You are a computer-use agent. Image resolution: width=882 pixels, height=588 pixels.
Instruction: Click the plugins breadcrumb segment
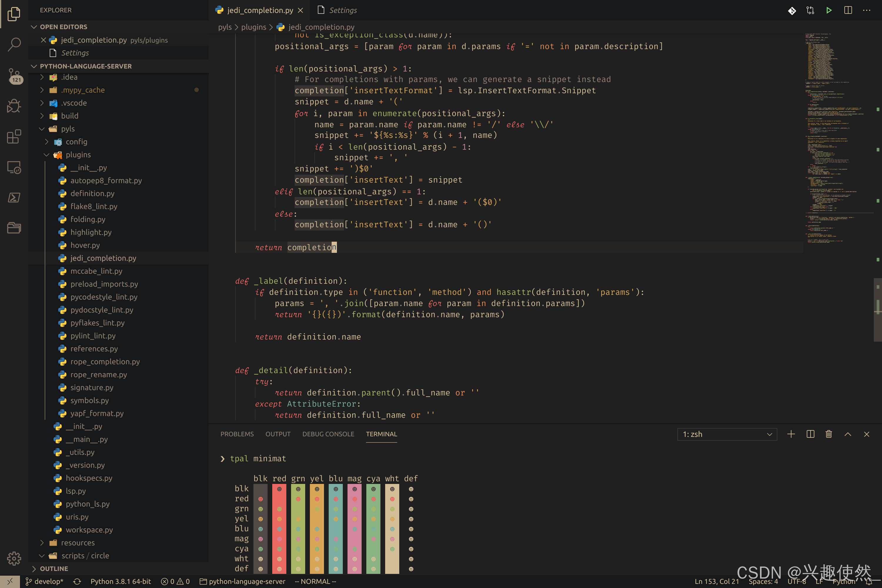253,27
